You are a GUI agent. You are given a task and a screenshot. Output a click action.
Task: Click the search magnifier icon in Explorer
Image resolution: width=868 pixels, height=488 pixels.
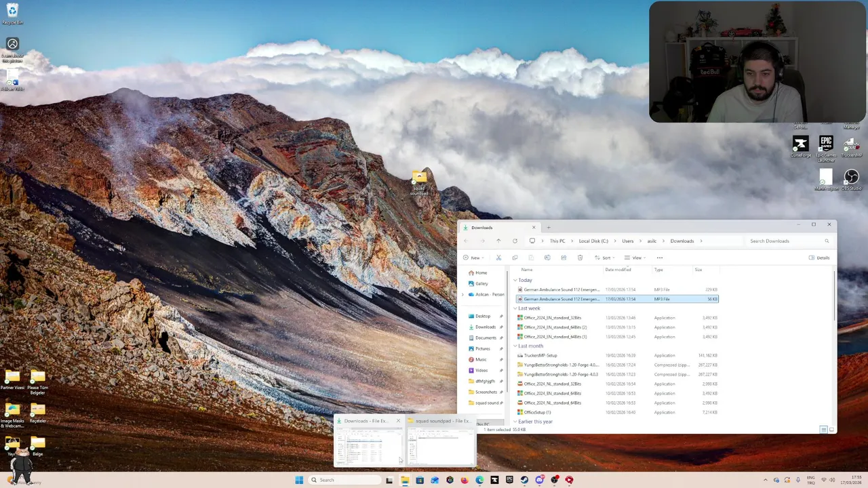(x=827, y=241)
